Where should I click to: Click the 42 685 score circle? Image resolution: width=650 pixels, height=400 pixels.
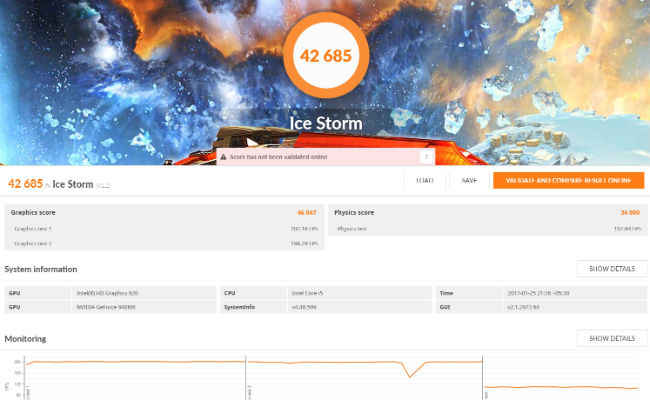[x=326, y=55]
